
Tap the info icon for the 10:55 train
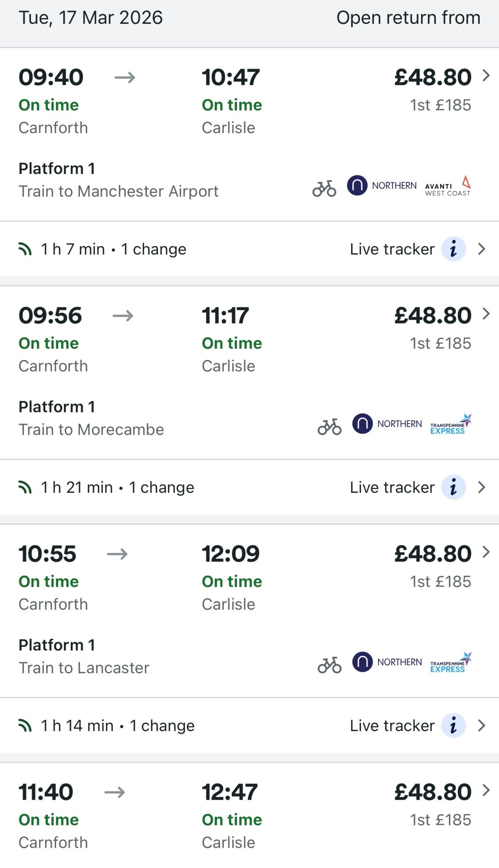coord(453,726)
